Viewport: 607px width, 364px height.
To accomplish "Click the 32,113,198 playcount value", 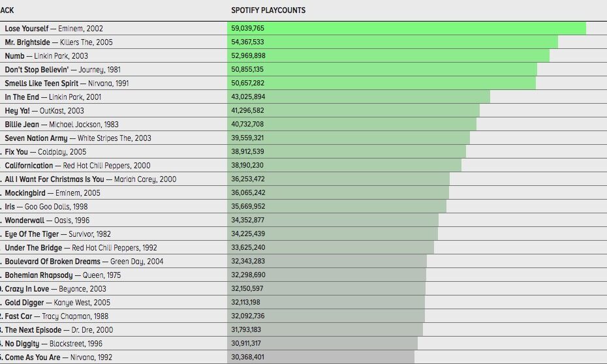I will 246,302.
